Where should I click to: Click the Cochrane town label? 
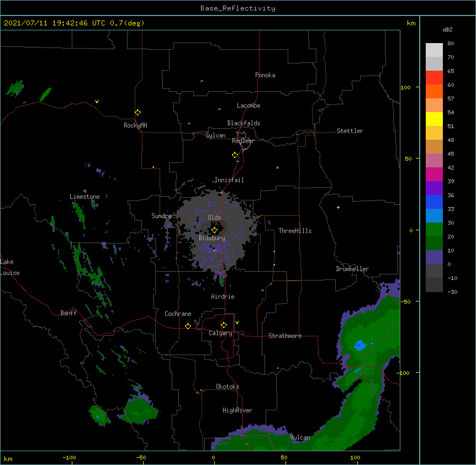(178, 314)
